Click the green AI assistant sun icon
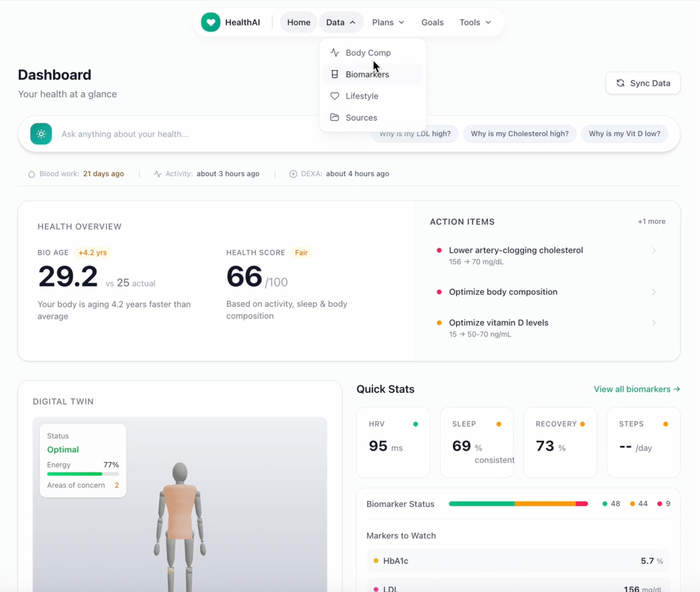Viewport: 700px width, 592px height. click(41, 134)
